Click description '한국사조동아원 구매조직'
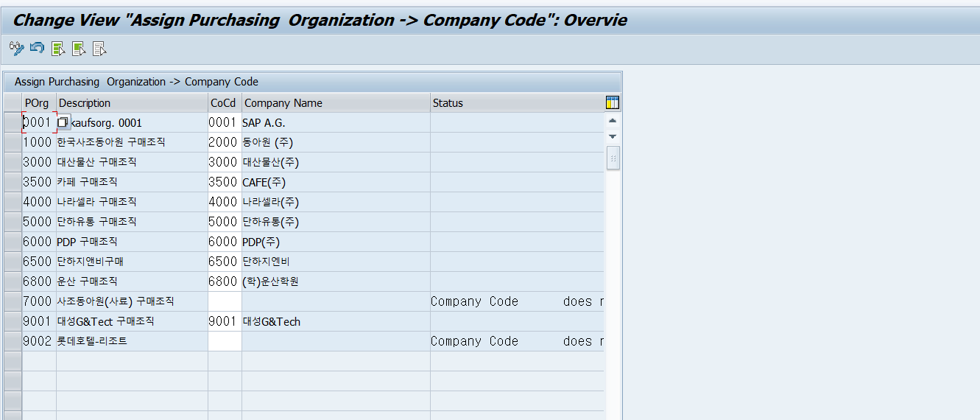The image size is (980, 420). [111, 142]
